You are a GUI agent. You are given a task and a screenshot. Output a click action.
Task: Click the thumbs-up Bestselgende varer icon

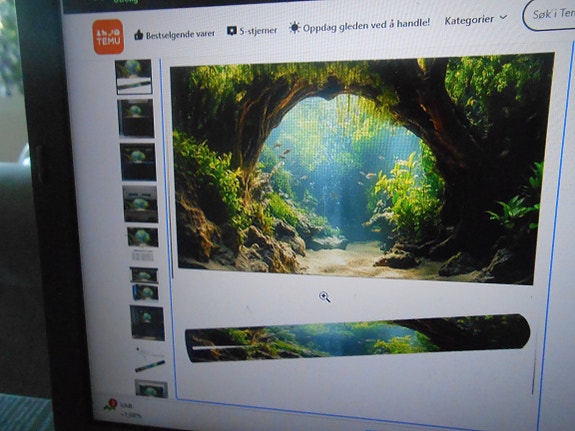[139, 35]
